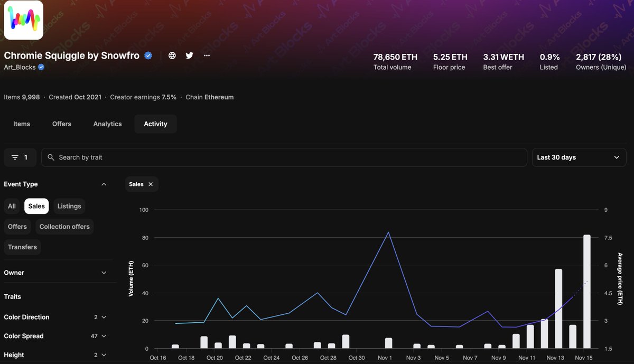Click the Art Blocks collection logo
The image size is (634, 364).
click(x=23, y=20)
